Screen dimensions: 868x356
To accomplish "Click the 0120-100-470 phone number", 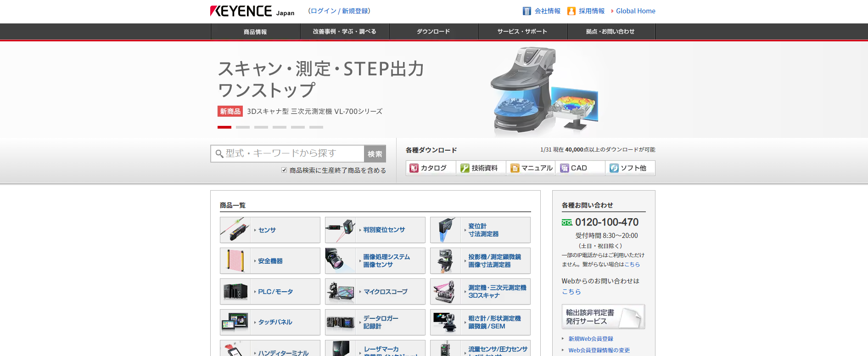I will point(607,222).
